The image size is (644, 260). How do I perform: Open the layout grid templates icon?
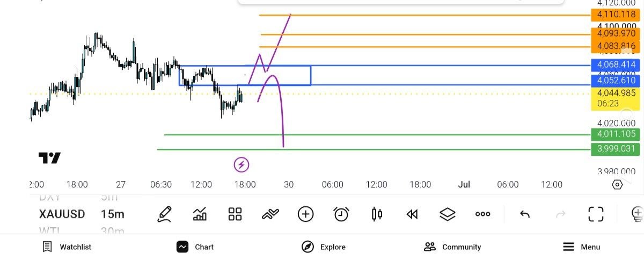coord(235,214)
